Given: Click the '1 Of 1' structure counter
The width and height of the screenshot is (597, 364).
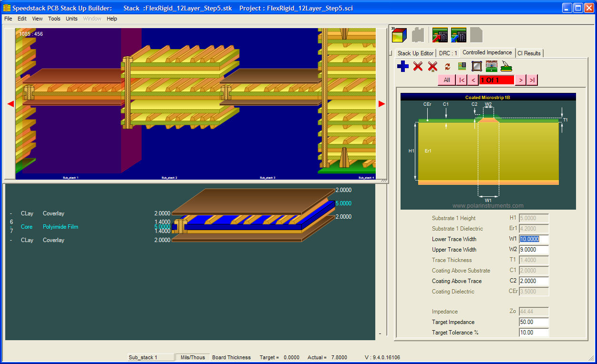Looking at the screenshot, I should point(497,80).
